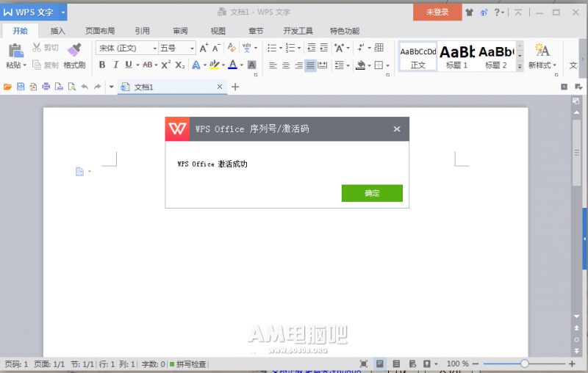Image resolution: width=588 pixels, height=373 pixels.
Task: Open the 视图 tab
Action: tap(218, 31)
